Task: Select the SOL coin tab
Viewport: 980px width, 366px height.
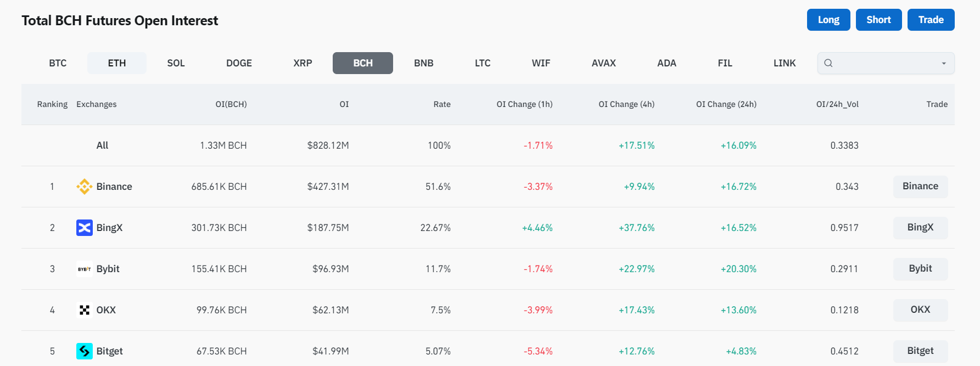Action: click(176, 63)
